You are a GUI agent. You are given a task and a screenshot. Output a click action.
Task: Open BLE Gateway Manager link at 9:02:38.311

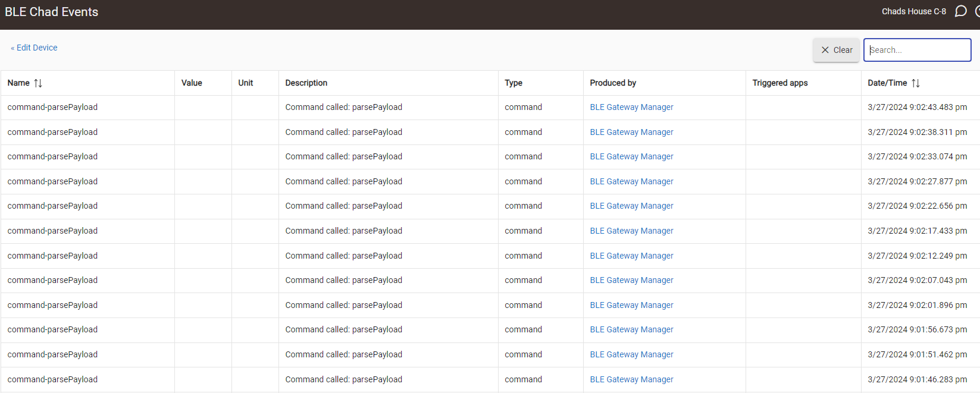tap(631, 132)
